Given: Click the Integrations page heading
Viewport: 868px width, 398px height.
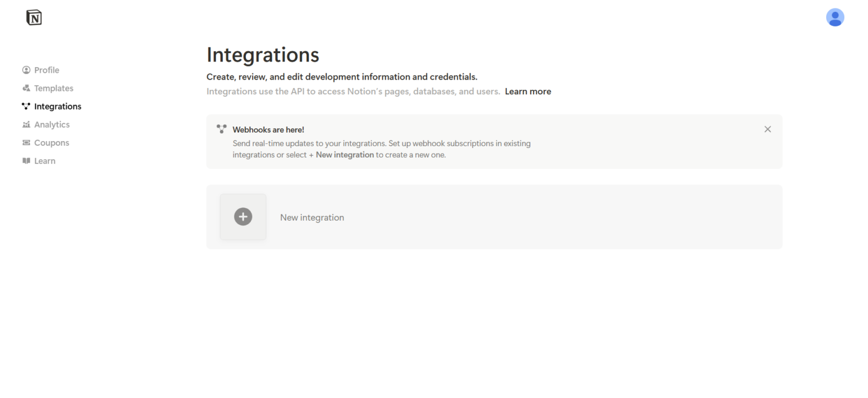Looking at the screenshot, I should click(x=263, y=55).
